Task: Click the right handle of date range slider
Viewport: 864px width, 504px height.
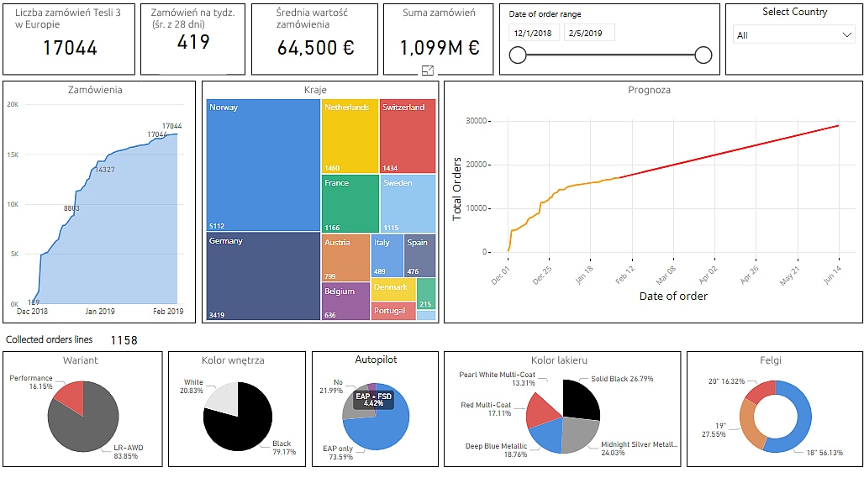Action: (703, 55)
